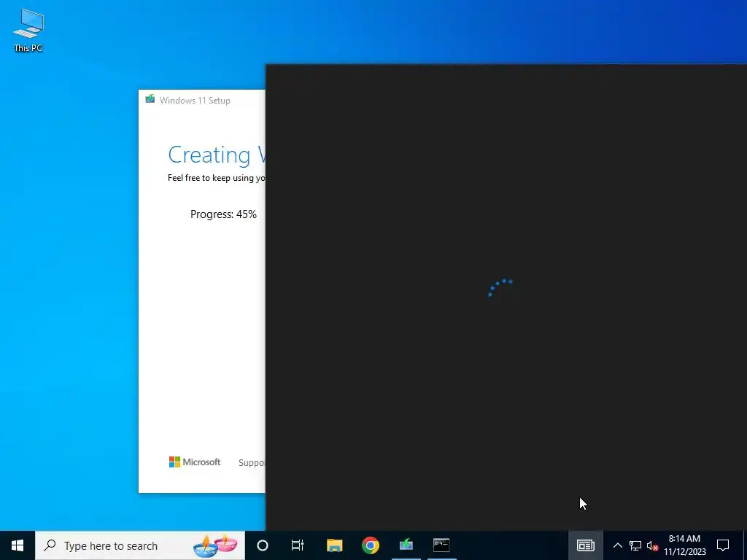Open Task View on taskbar
This screenshot has width=747, height=560.
click(298, 545)
